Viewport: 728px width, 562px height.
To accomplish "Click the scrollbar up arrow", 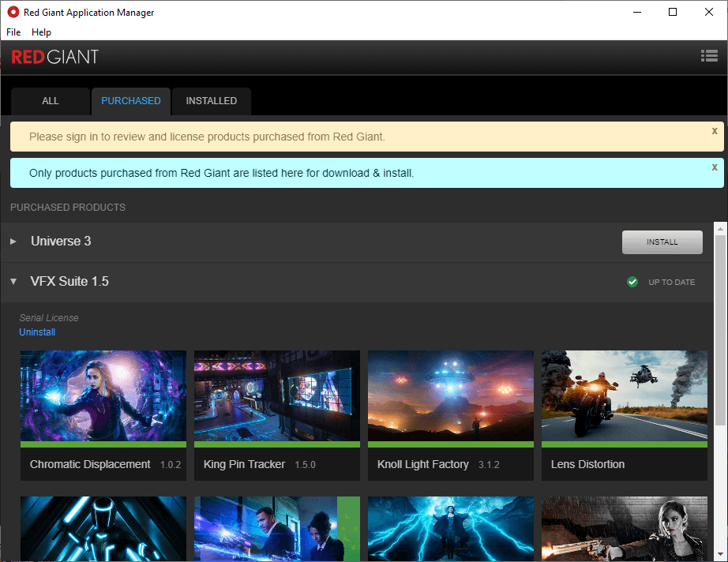I will (720, 228).
